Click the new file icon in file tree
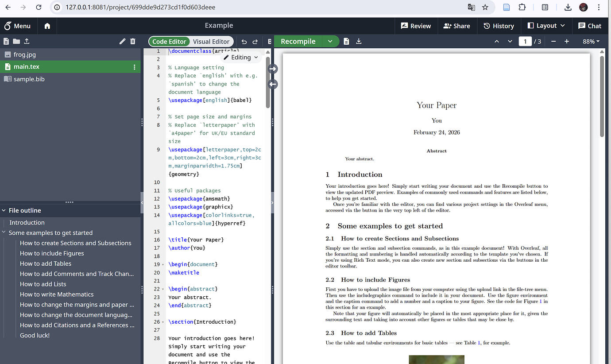This screenshot has height=364, width=611. 6,41
